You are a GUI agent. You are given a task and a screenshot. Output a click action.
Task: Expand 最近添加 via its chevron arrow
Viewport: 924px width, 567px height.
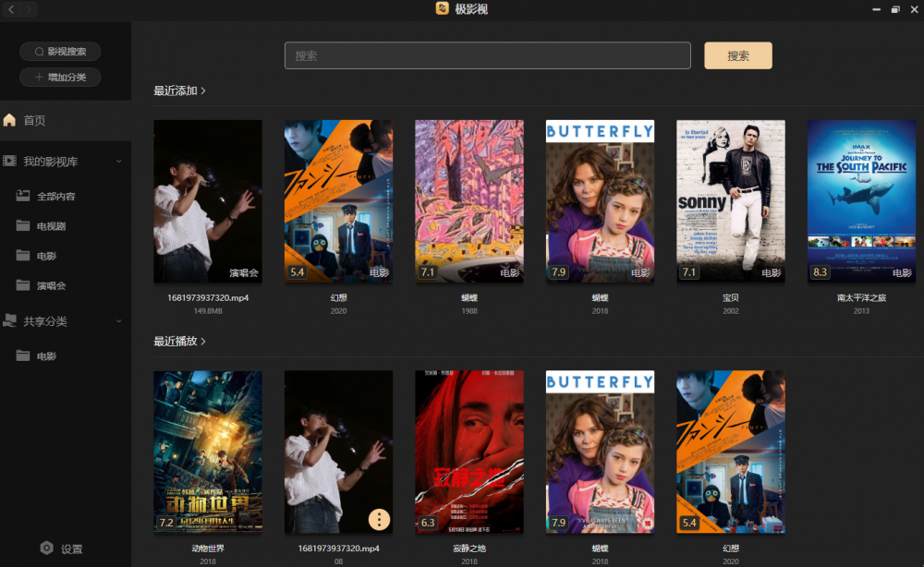tap(203, 90)
